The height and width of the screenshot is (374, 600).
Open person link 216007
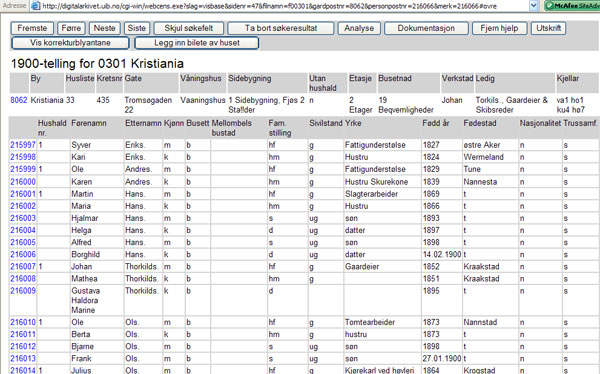click(23, 266)
